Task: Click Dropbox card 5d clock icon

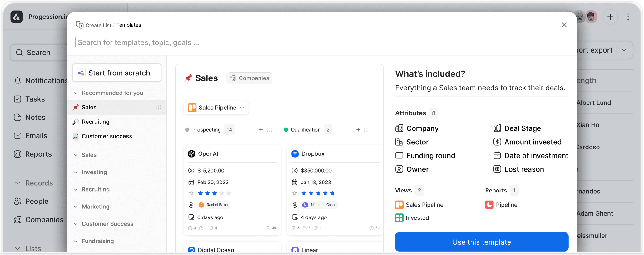Action: [x=371, y=228]
